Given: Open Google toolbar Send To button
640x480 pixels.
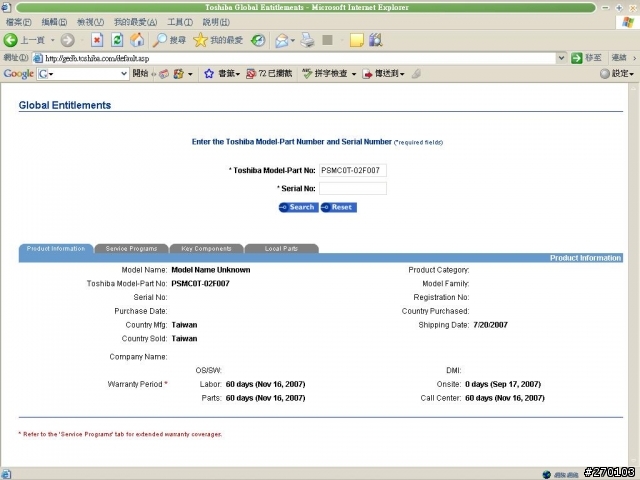Looking at the screenshot, I should coord(381,74).
